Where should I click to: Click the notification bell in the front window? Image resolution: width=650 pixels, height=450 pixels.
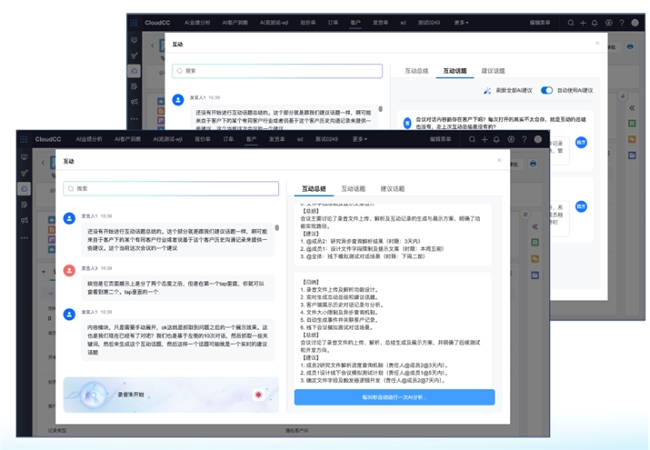pyautogui.click(x=496, y=139)
